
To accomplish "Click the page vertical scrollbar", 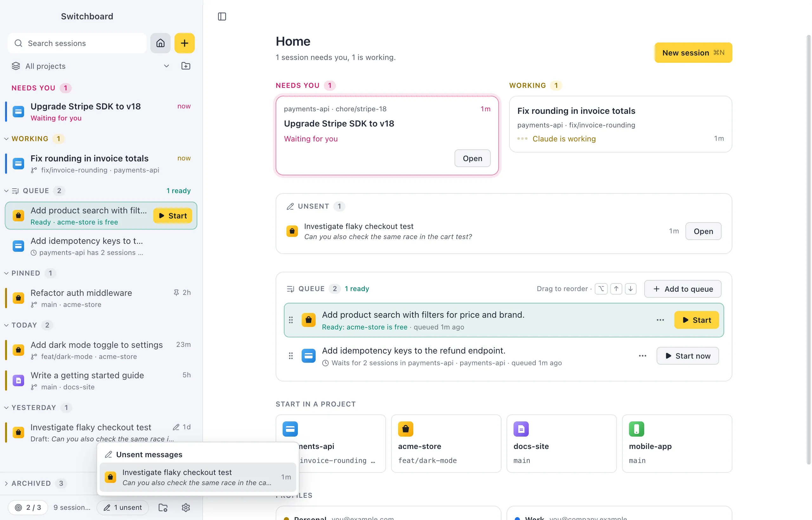I will 808,250.
